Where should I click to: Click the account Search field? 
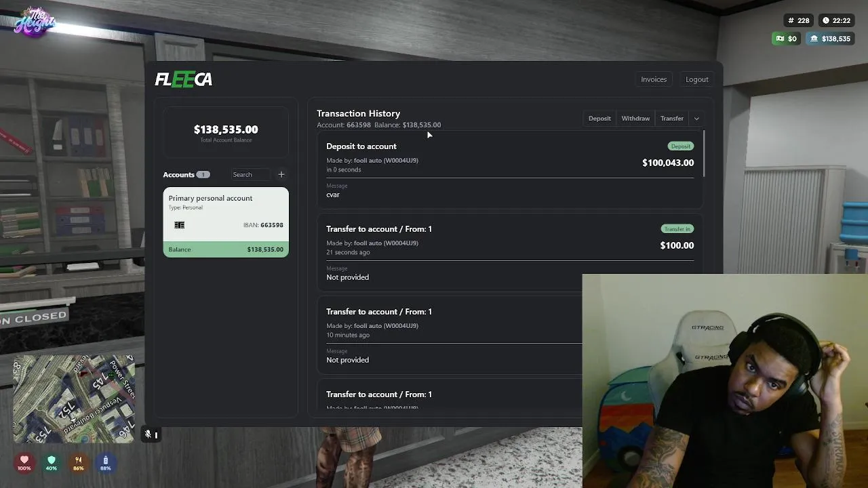click(x=250, y=174)
